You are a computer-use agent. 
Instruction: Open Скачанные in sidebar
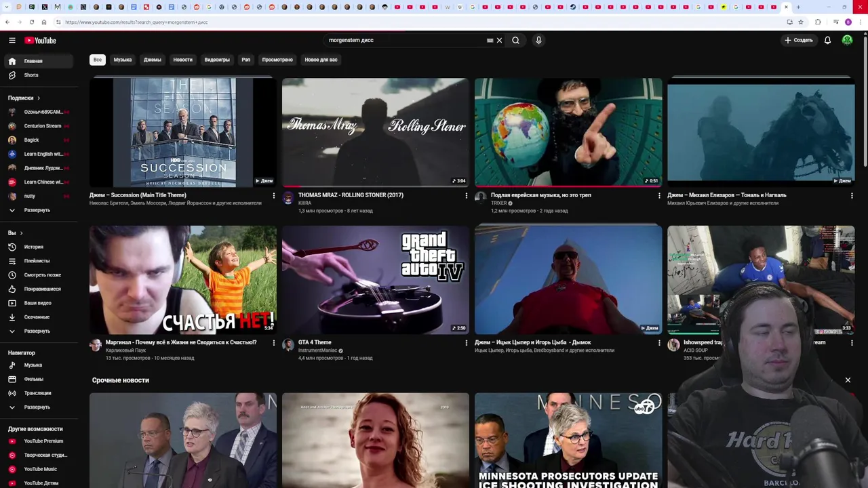tap(39, 317)
